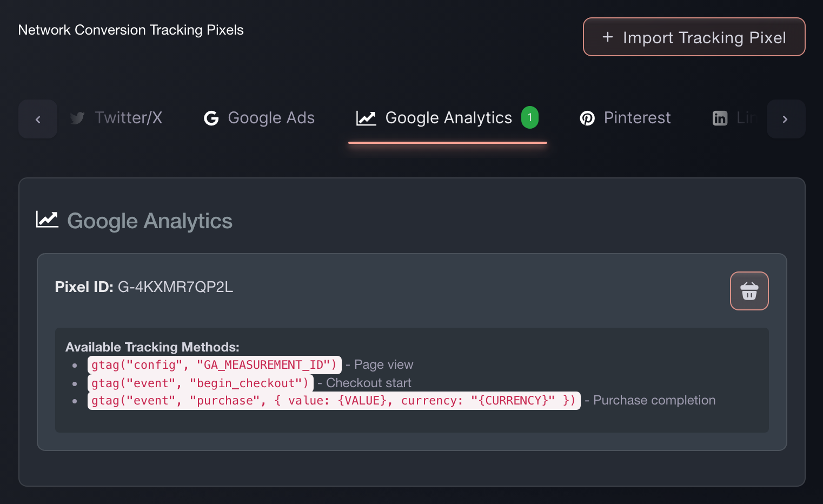Click the plus icon in Import button
The image size is (823, 504).
(x=608, y=37)
